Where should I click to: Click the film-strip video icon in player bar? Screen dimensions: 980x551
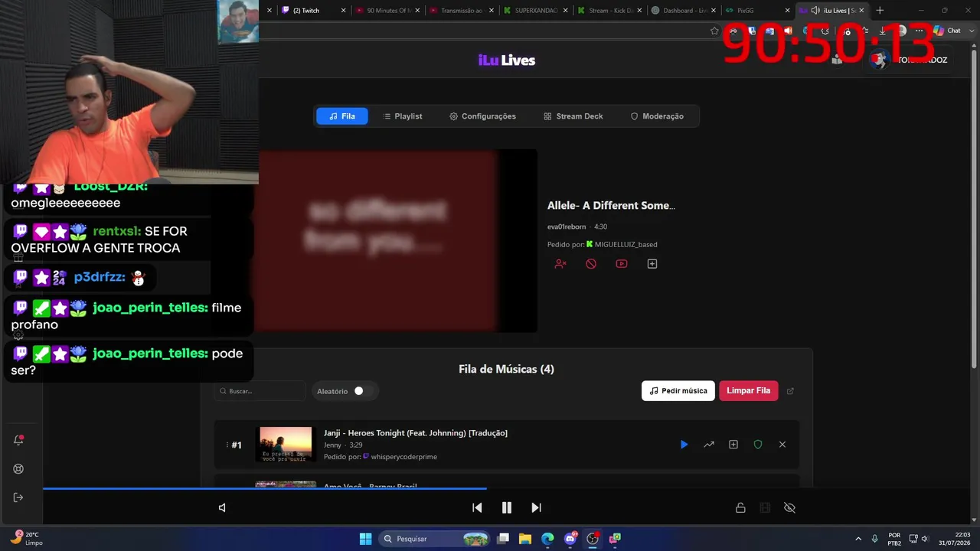[x=765, y=508]
